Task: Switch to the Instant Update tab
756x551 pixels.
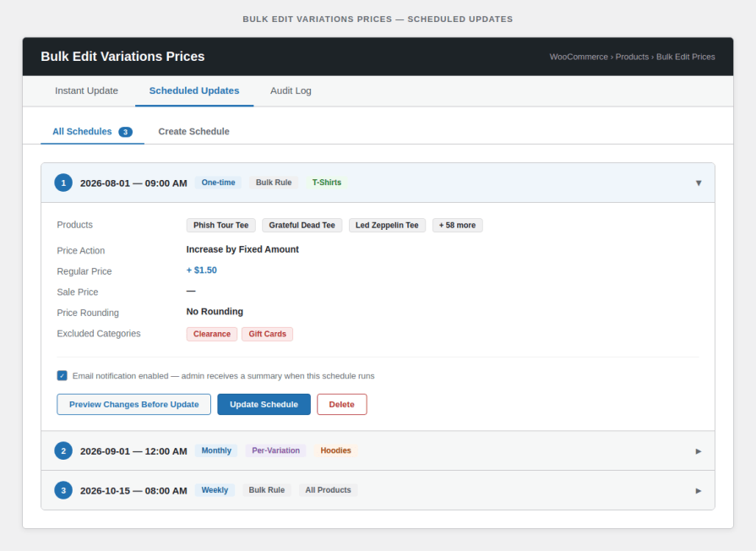Action: 86,90
